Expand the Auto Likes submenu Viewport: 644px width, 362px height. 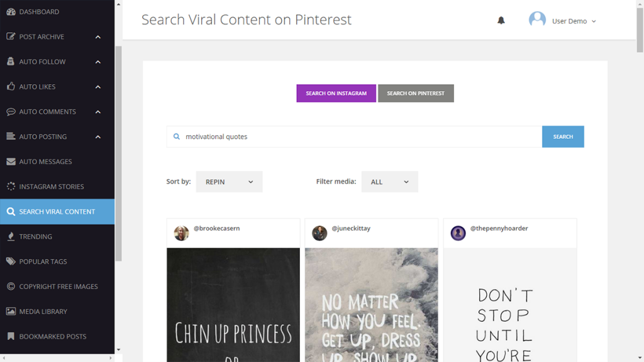click(x=98, y=87)
